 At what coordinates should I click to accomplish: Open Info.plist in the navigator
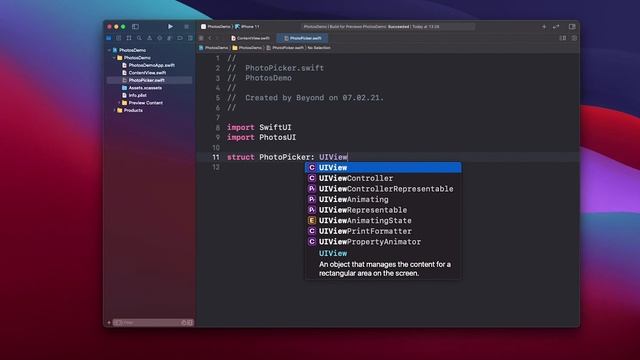tap(135, 95)
